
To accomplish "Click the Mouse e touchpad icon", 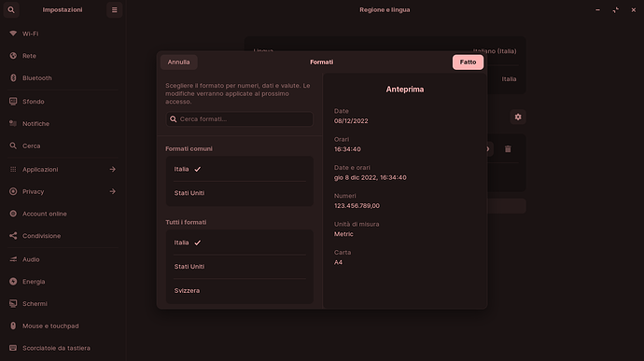I will pyautogui.click(x=13, y=326).
